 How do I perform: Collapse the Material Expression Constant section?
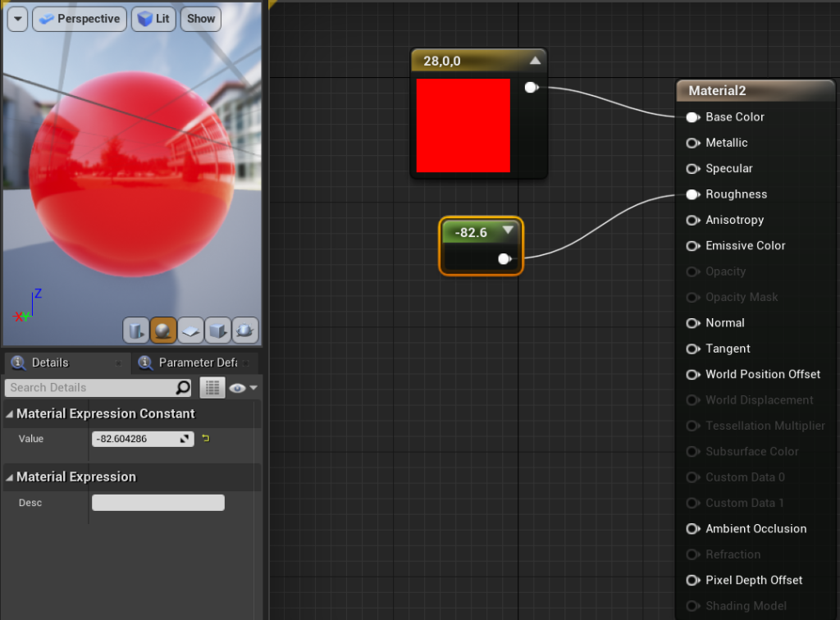[10, 414]
